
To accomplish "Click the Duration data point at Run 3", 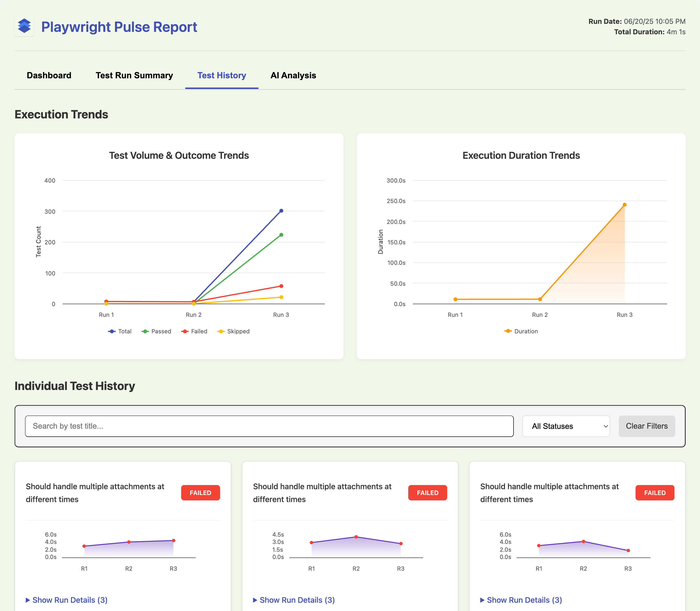I will [x=625, y=205].
